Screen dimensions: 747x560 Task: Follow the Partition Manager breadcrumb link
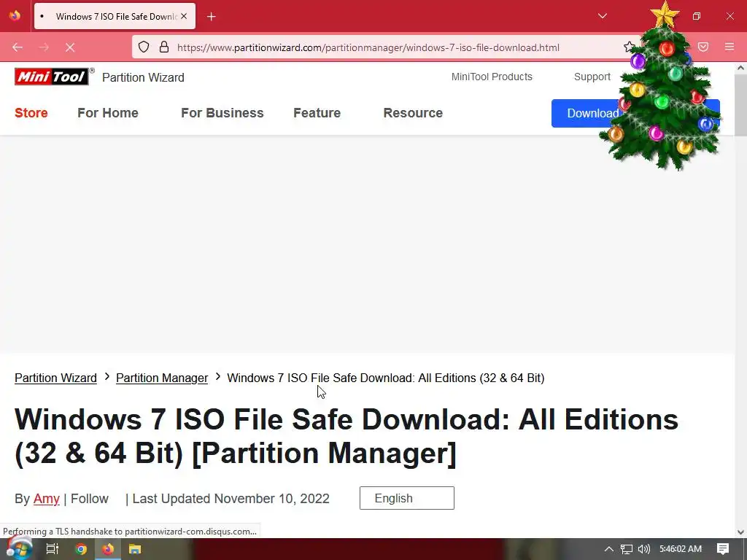pos(162,378)
